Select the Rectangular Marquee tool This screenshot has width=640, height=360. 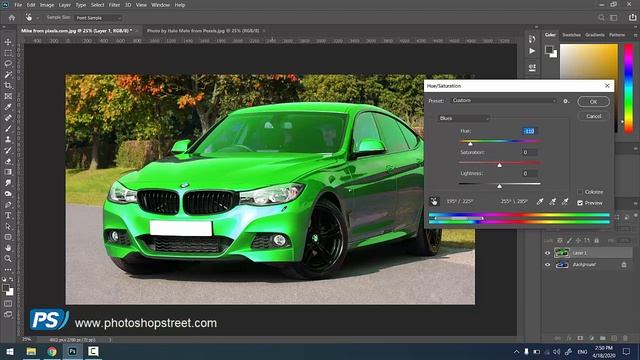[8, 53]
